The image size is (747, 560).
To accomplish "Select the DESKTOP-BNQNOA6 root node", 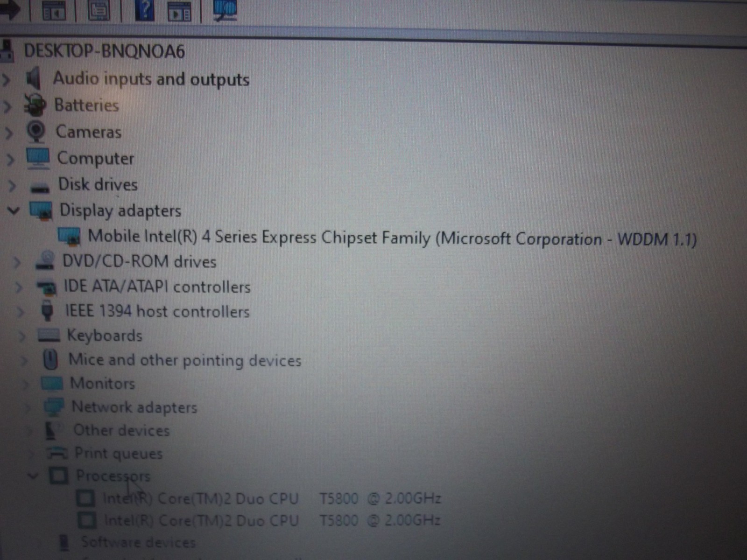I will tap(105, 51).
